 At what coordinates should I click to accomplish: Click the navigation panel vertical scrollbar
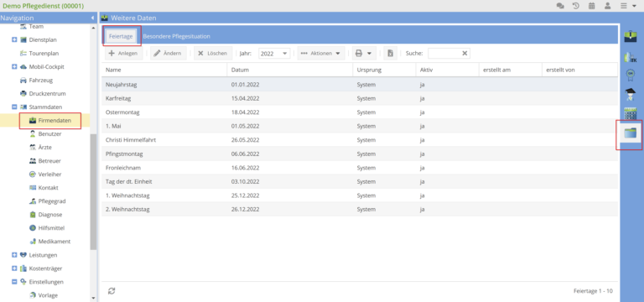coord(93,192)
